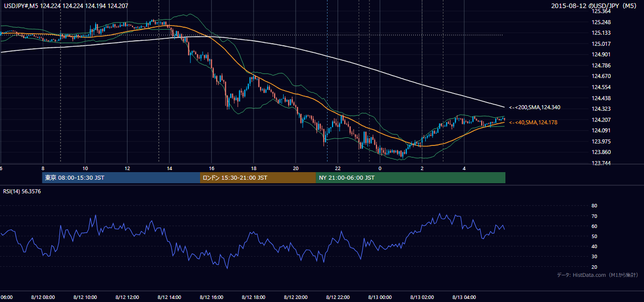Click the NY 21:00-06:00 JST session bar
The height and width of the screenshot is (302, 644).
point(411,178)
